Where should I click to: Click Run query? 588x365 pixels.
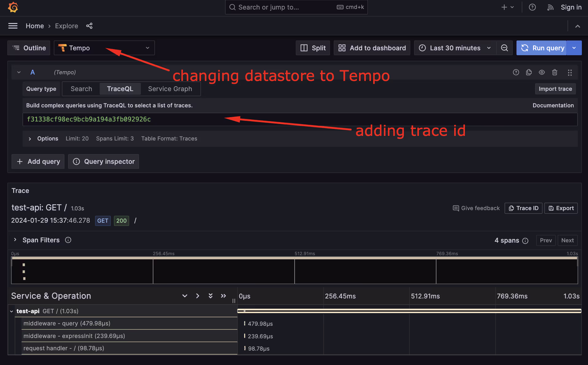pyautogui.click(x=542, y=48)
